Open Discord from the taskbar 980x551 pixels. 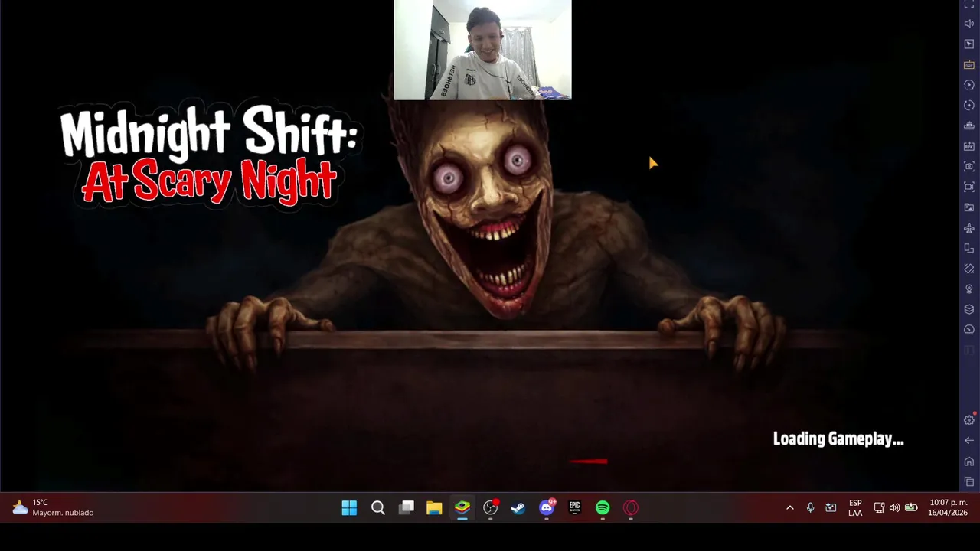[547, 508]
